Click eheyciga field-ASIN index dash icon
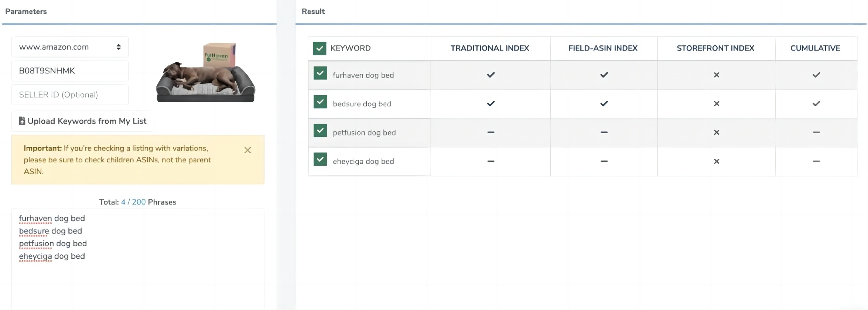Viewport: 868px width, 310px height. click(604, 161)
